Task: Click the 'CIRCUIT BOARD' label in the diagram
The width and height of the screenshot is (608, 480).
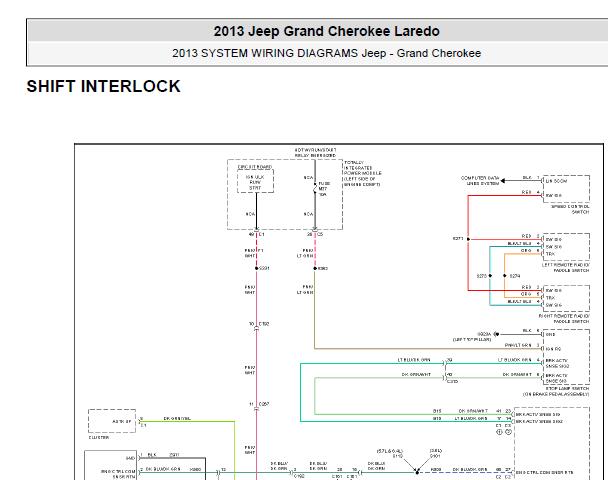Action: (255, 167)
